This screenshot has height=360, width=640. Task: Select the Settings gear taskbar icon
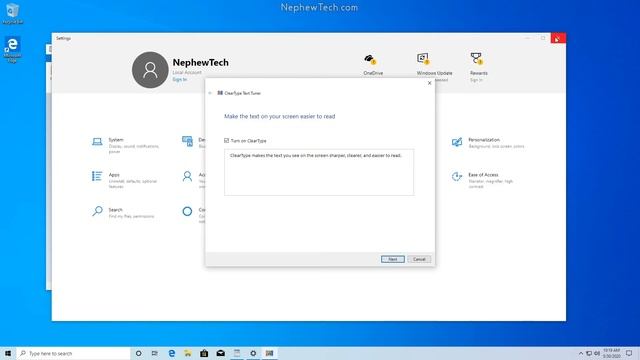point(253,353)
